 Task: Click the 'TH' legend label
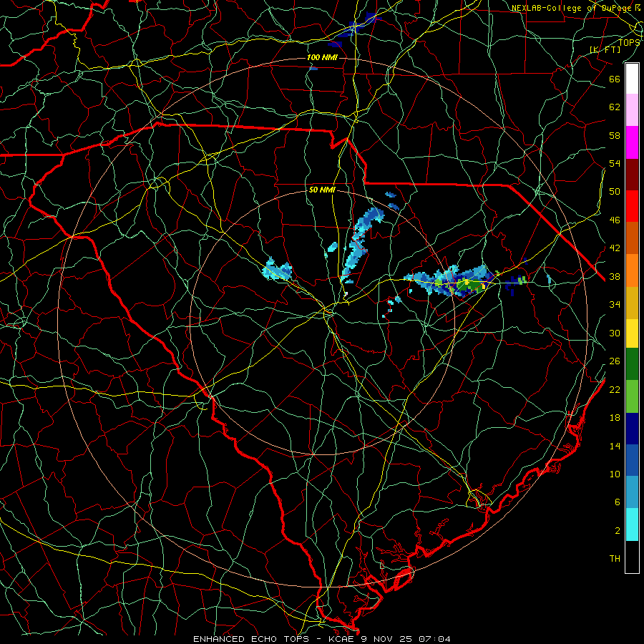pyautogui.click(x=615, y=559)
